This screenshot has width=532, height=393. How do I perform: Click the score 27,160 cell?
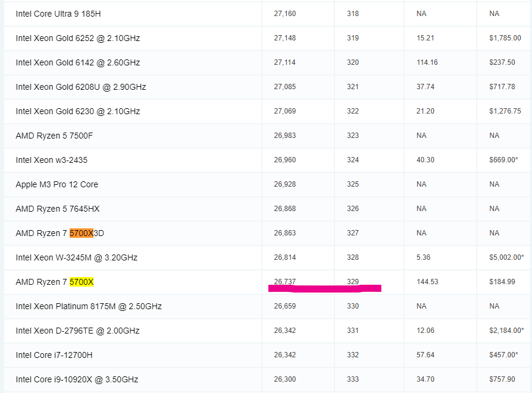(284, 14)
